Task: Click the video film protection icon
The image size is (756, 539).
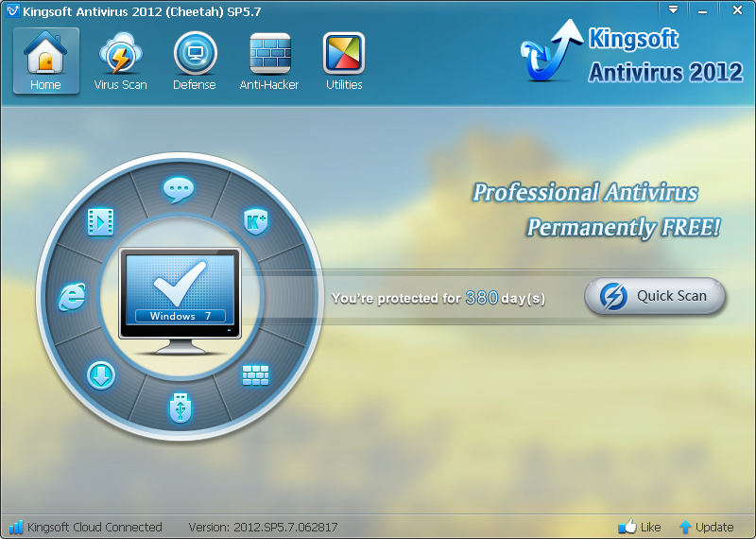Action: [x=100, y=221]
